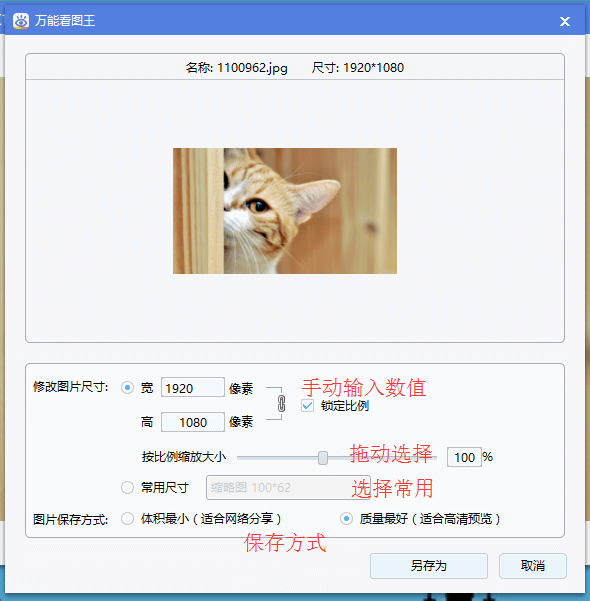Click the 尺寸: 1920*1080 size text
This screenshot has width=590, height=601.
[x=358, y=68]
